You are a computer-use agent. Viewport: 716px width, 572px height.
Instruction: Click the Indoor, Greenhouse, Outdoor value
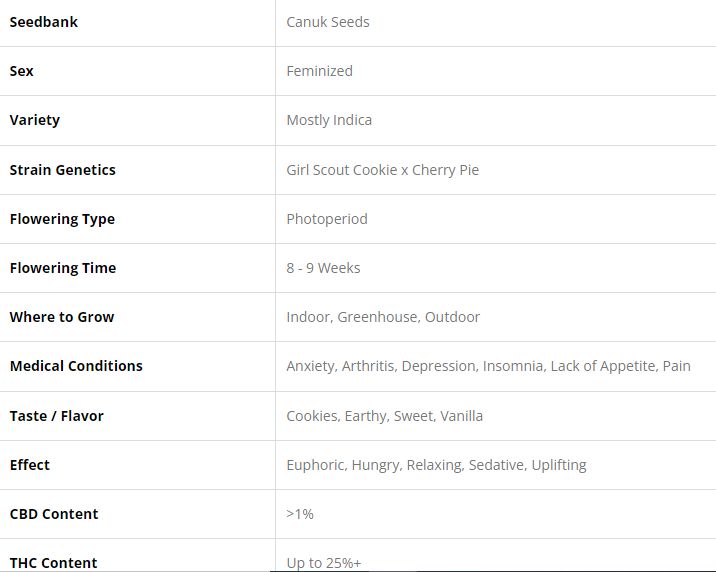383,317
